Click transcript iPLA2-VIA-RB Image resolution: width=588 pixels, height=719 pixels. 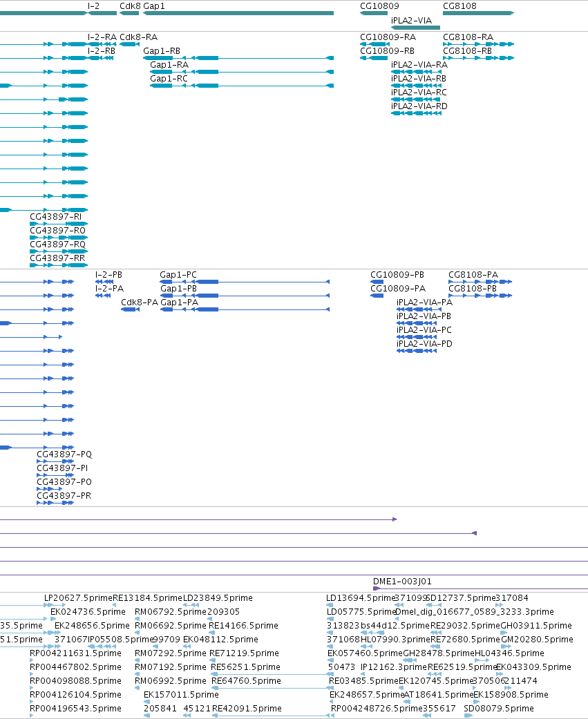tap(419, 79)
